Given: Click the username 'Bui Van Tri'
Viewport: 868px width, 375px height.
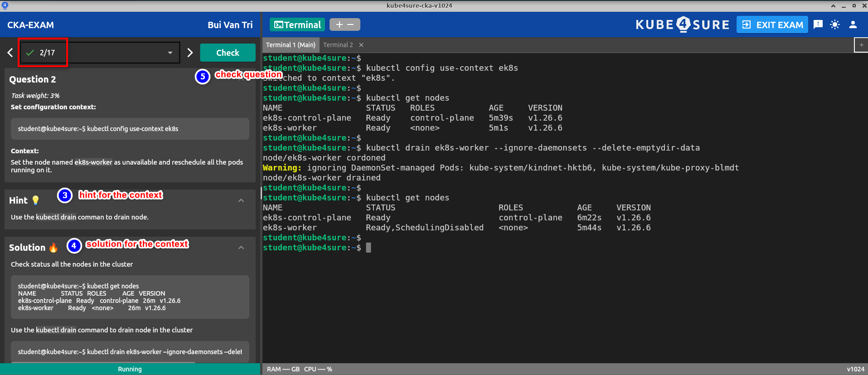Looking at the screenshot, I should pos(230,25).
